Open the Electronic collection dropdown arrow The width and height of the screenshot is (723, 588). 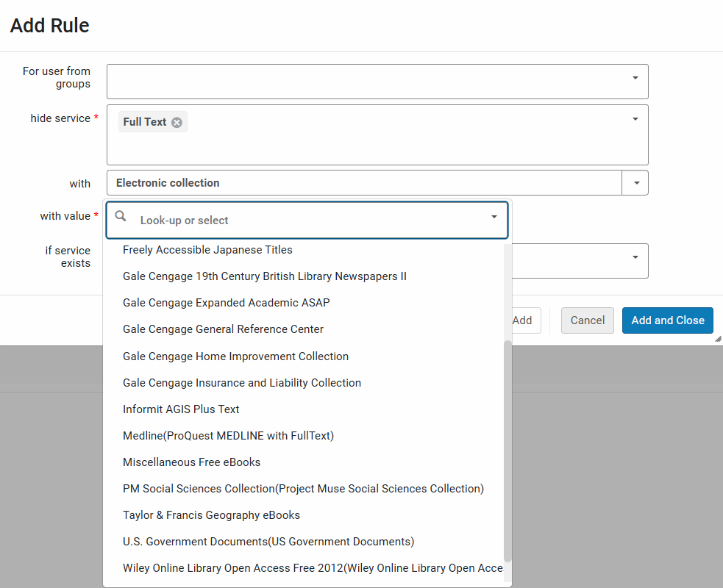pyautogui.click(x=636, y=183)
